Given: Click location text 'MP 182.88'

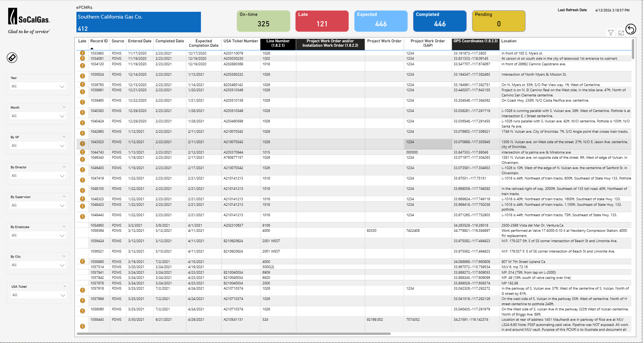Looking at the screenshot, I should 510,283.
